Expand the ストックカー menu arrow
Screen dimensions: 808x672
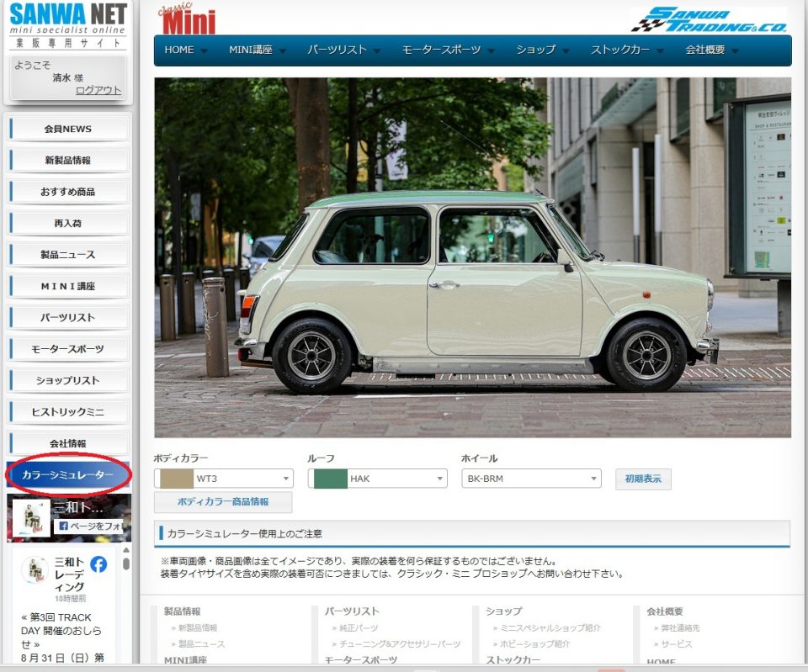[660, 51]
